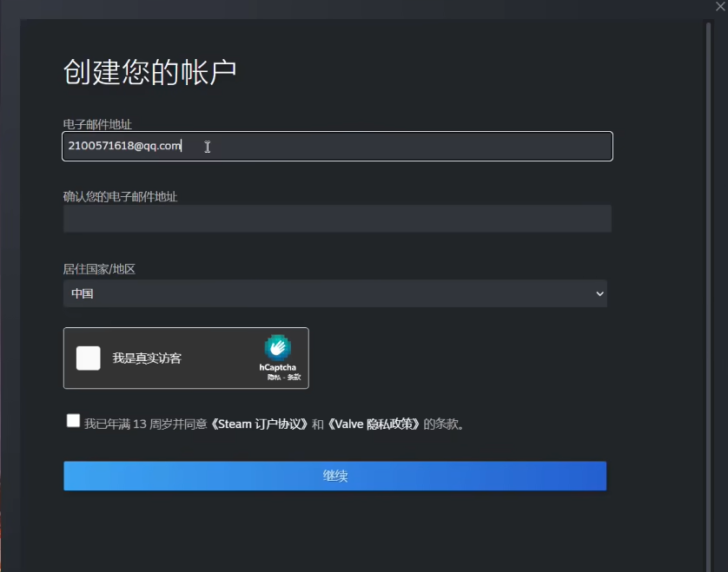The width and height of the screenshot is (728, 572).
Task: Click the 我是真实访客 text in captcha
Action: (147, 358)
